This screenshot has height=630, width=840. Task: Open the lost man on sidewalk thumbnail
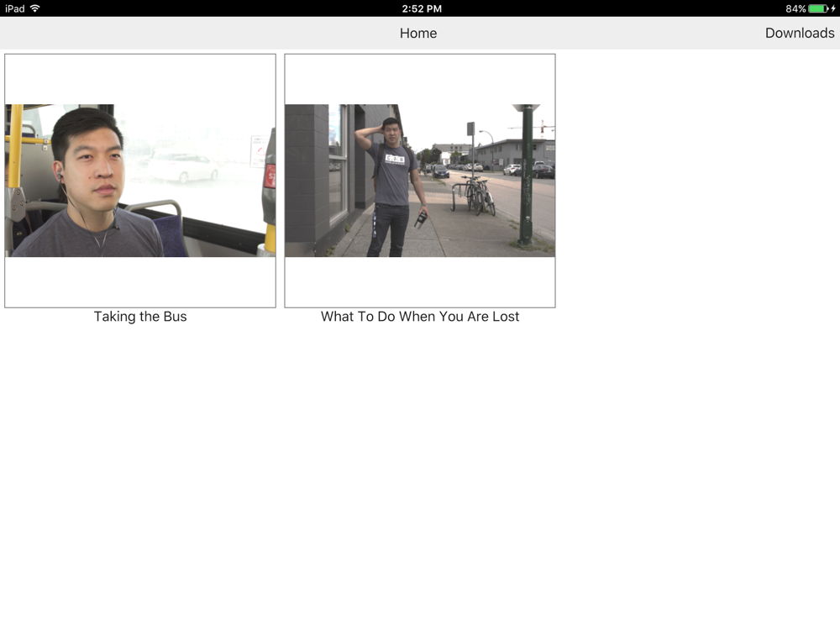click(420, 181)
